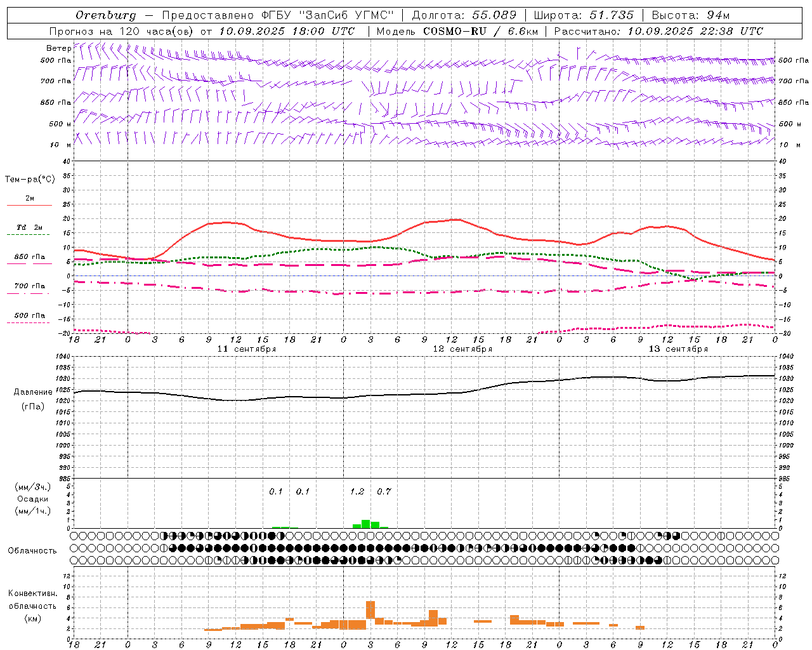Click the 'Td 2м' dew point legend entry
The width and height of the screenshot is (812, 650).
[x=29, y=227]
